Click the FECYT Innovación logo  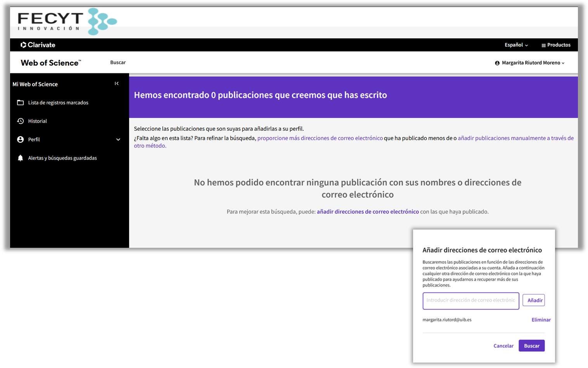click(67, 21)
